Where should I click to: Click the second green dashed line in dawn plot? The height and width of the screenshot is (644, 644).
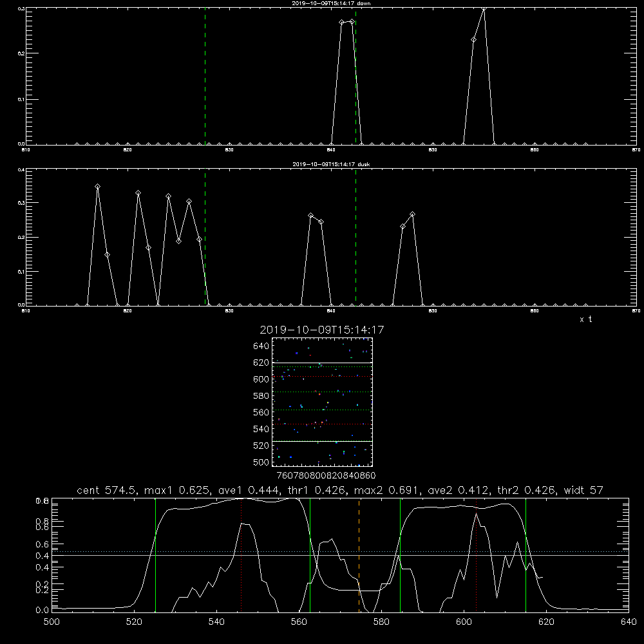click(x=355, y=77)
